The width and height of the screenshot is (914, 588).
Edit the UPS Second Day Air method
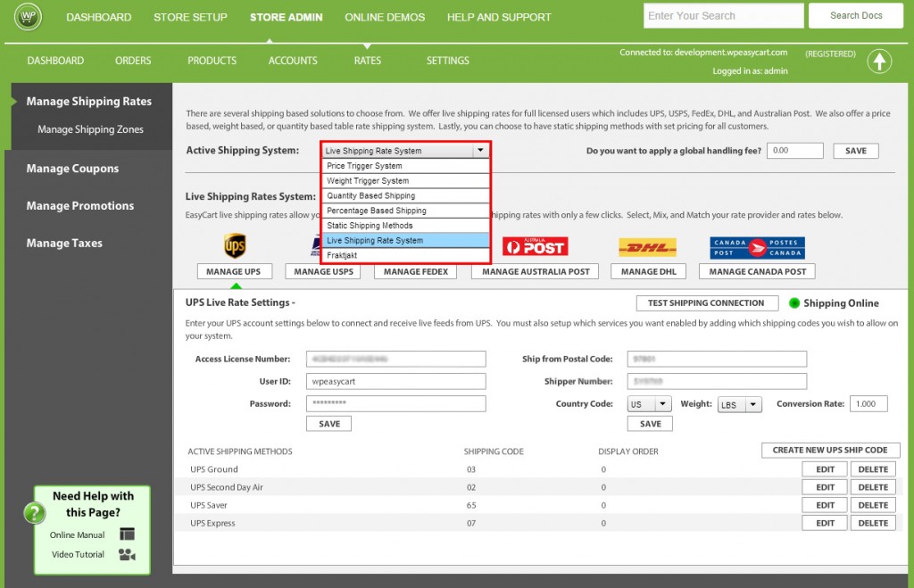[x=824, y=487]
